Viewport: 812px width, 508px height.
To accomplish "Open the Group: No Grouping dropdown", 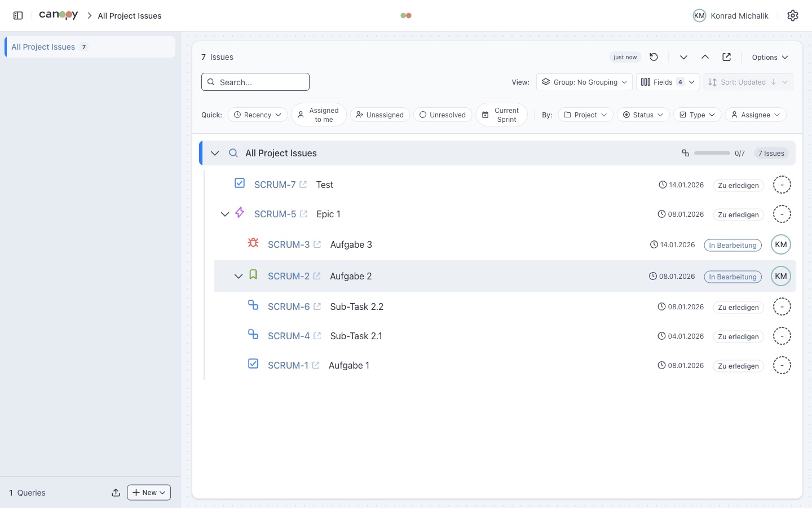I will (x=584, y=82).
